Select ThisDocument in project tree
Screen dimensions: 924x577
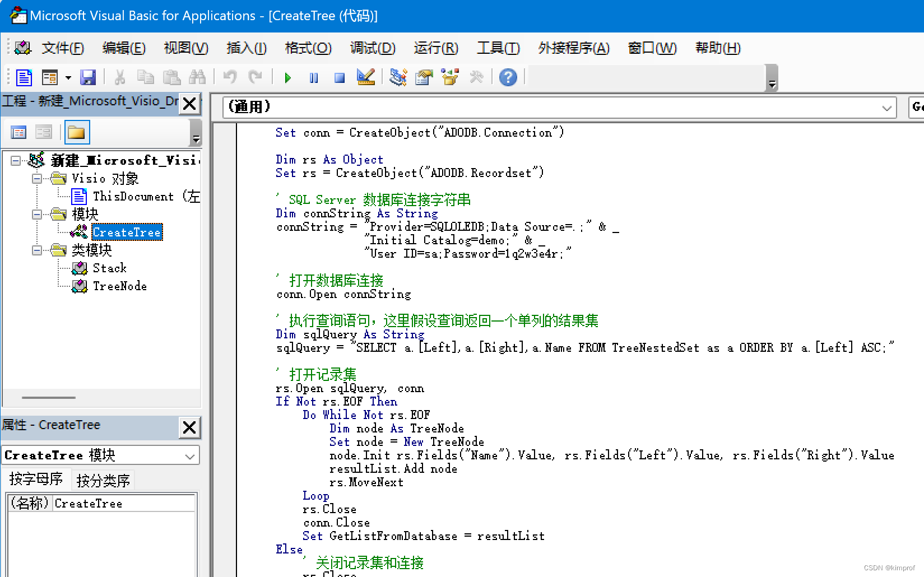(x=137, y=197)
